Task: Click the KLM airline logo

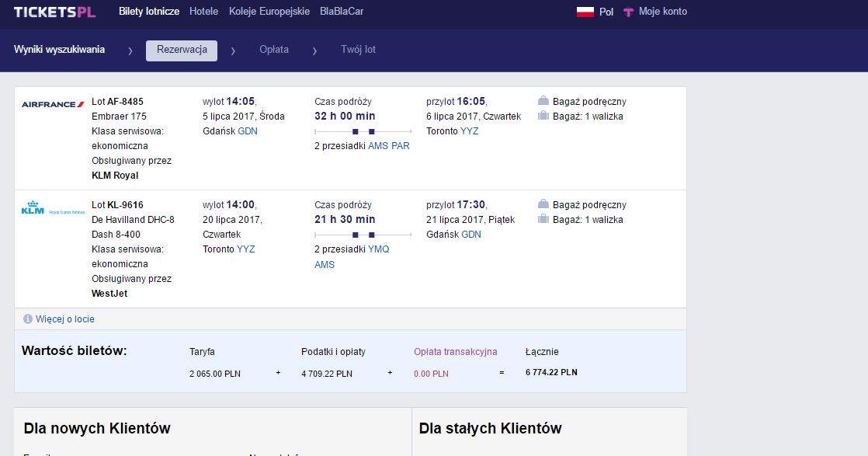Action: tap(53, 207)
